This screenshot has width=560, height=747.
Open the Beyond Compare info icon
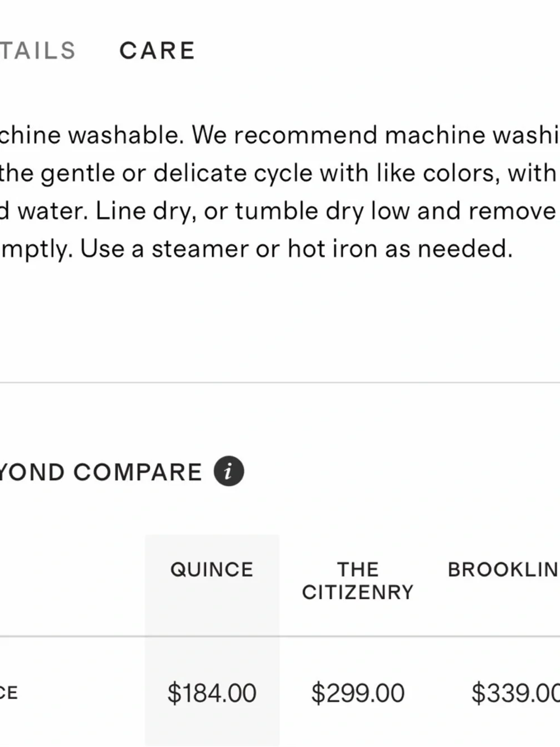pos(228,471)
